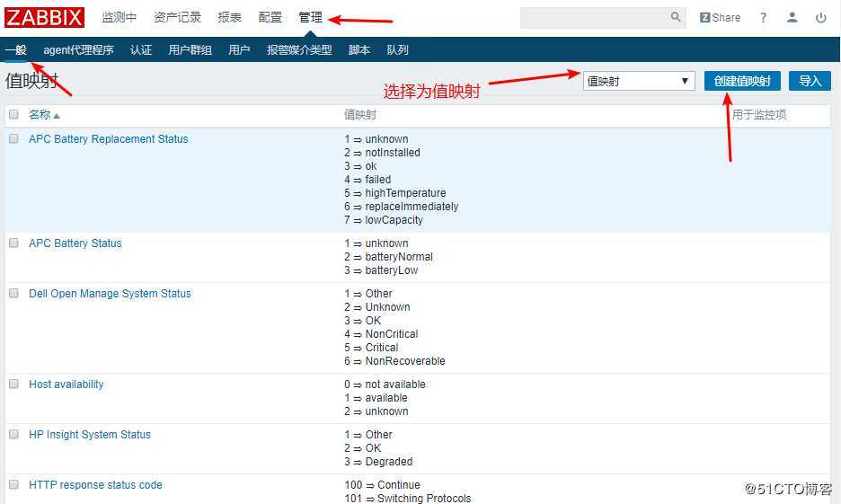Open Dell Open Manage System Status mapping
The image size is (841, 504).
pyautogui.click(x=110, y=294)
